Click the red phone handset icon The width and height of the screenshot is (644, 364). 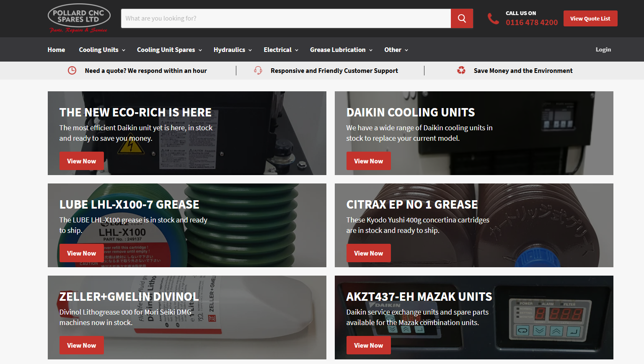point(493,18)
